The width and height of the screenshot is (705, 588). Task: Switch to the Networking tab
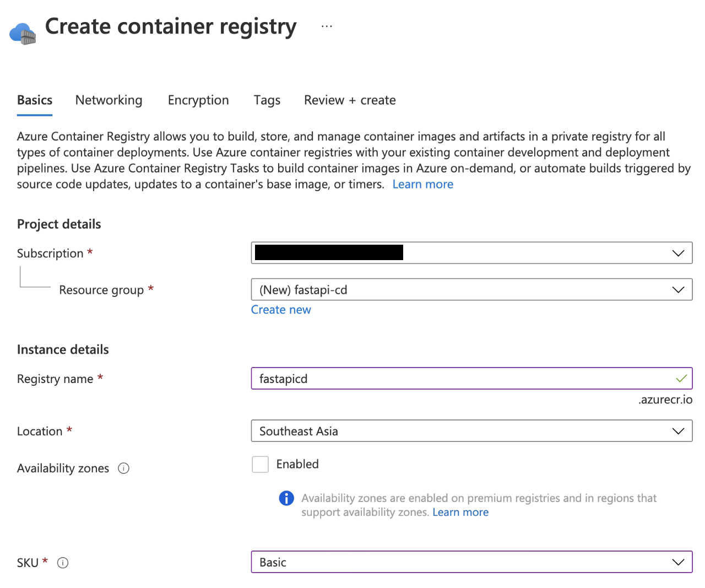pyautogui.click(x=109, y=100)
